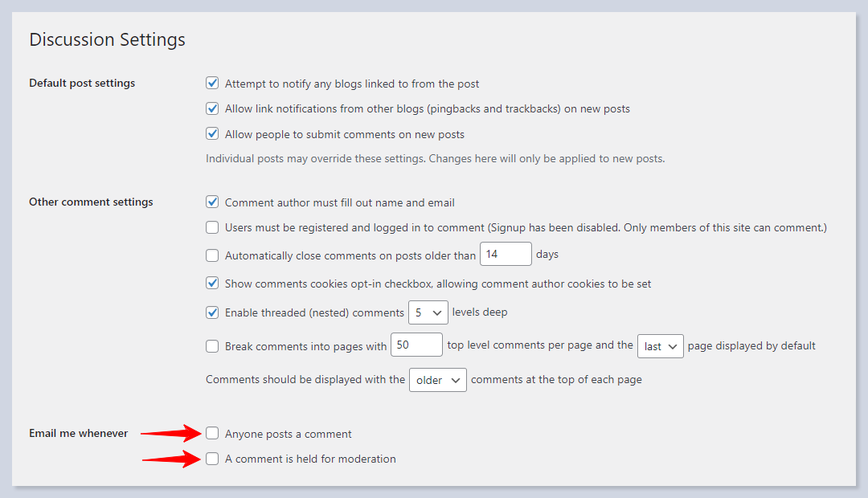Click the 'Other comment settings' section label
The width and height of the screenshot is (868, 498).
(91, 202)
